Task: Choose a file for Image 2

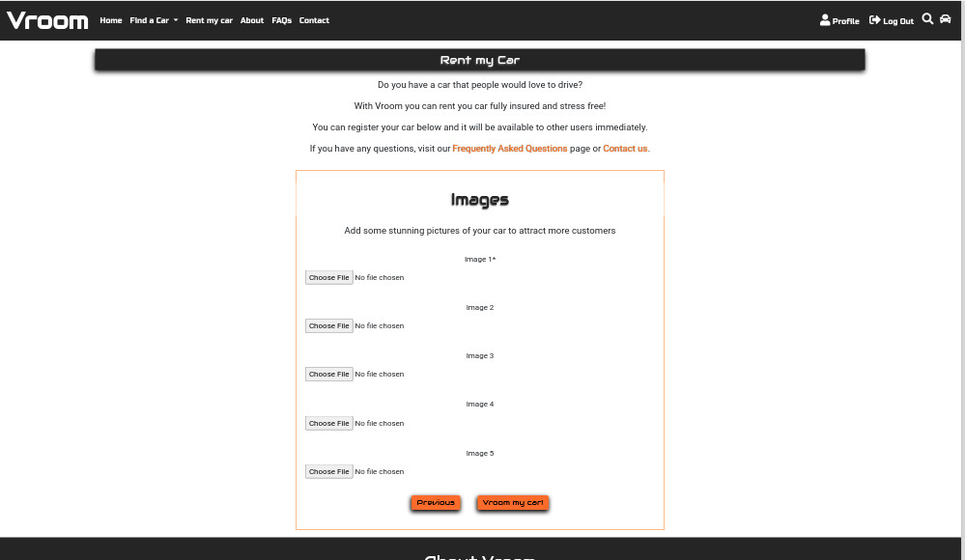Action: [x=328, y=325]
